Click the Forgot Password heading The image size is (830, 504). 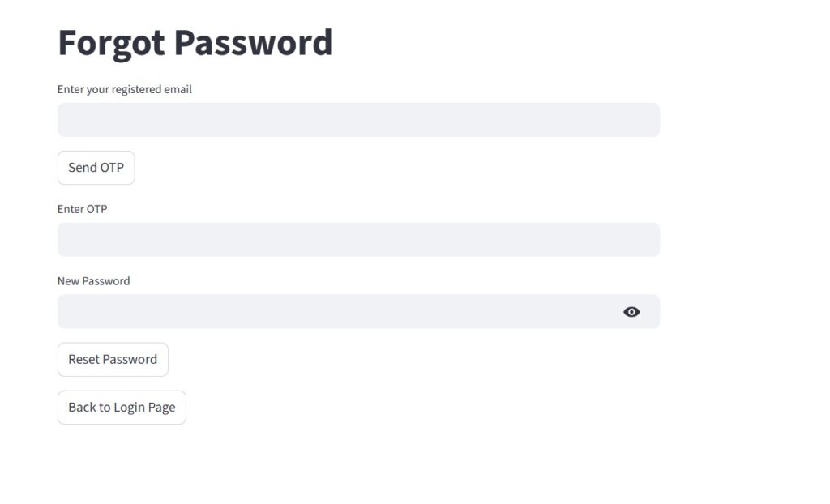click(195, 43)
